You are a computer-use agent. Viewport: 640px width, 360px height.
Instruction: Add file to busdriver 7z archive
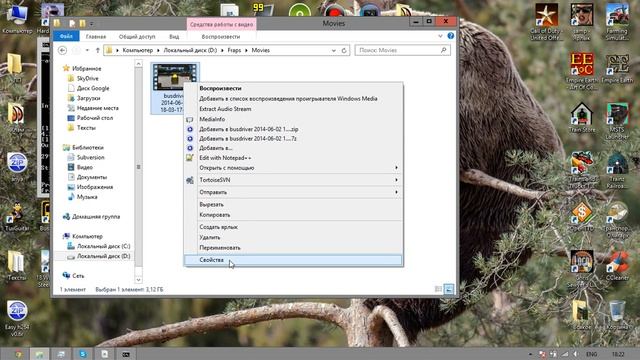click(294, 138)
